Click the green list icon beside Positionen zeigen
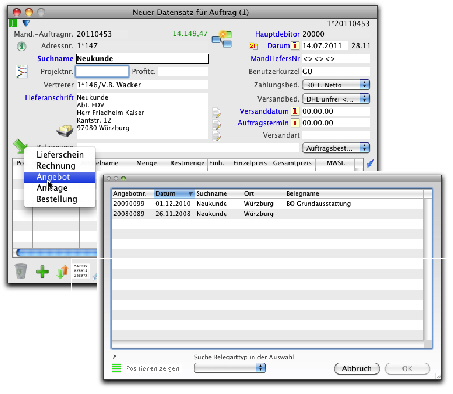Image resolution: width=453 pixels, height=394 pixels. pos(117,368)
